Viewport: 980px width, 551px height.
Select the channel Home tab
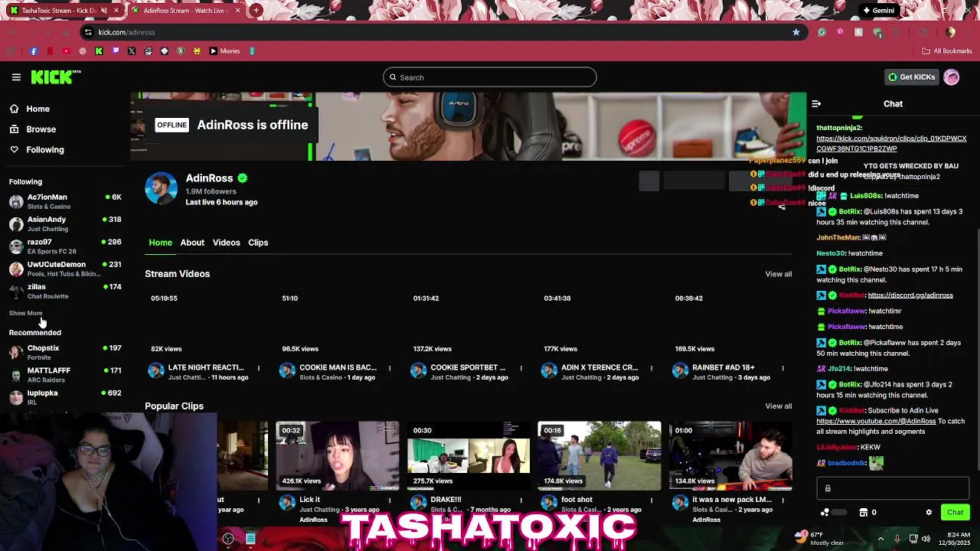(160, 243)
